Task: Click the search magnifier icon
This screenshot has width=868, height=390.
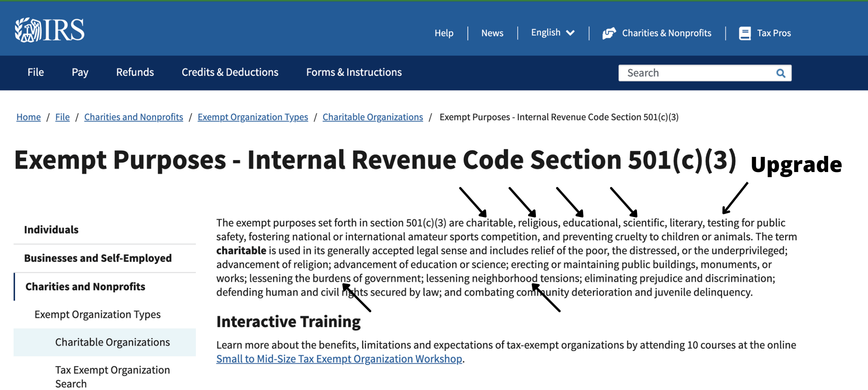Action: tap(780, 73)
